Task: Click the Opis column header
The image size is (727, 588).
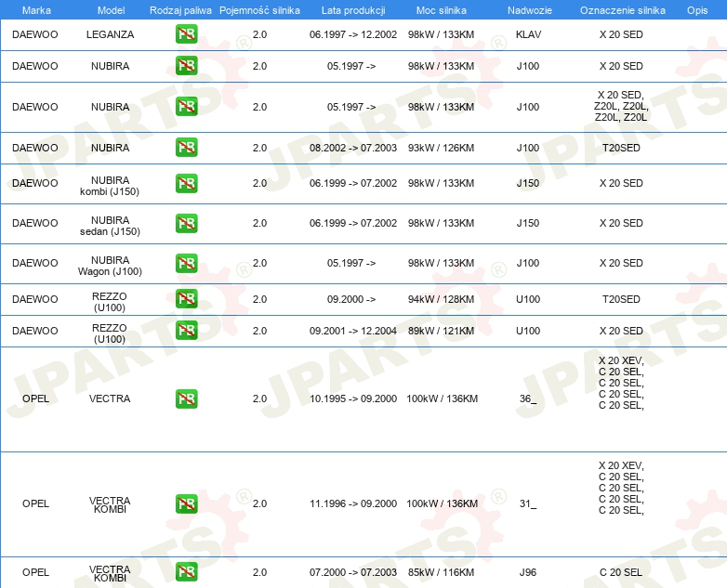Action: [697, 10]
